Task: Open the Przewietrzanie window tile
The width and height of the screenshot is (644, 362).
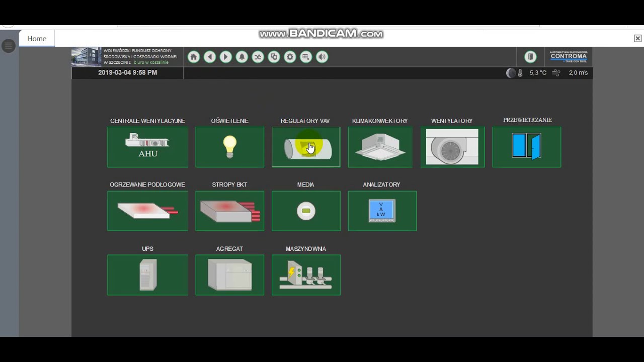Action: point(527,147)
